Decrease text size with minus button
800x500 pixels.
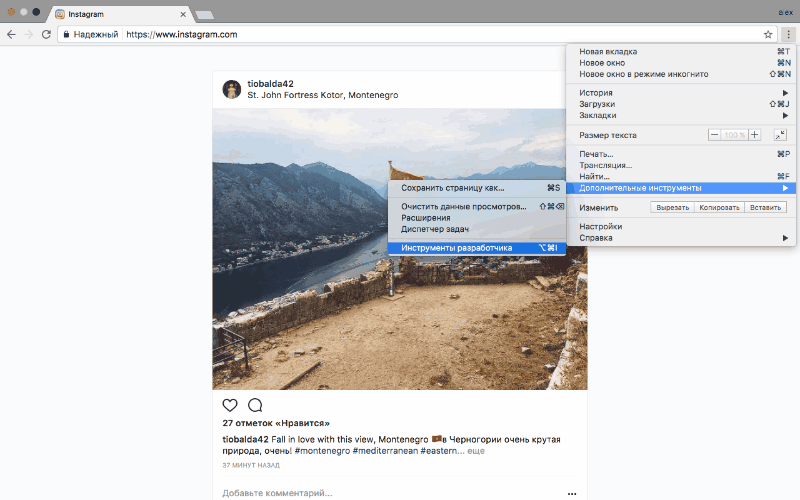[x=714, y=135]
